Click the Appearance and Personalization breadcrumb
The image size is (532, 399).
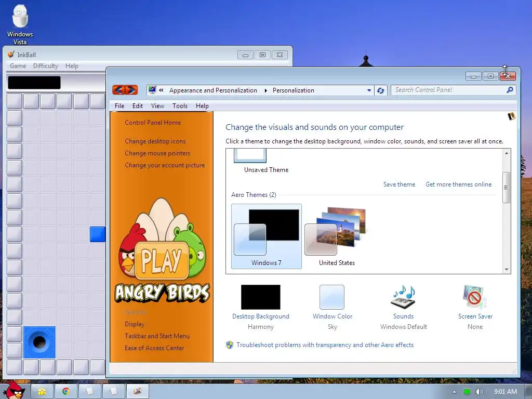[x=213, y=90]
